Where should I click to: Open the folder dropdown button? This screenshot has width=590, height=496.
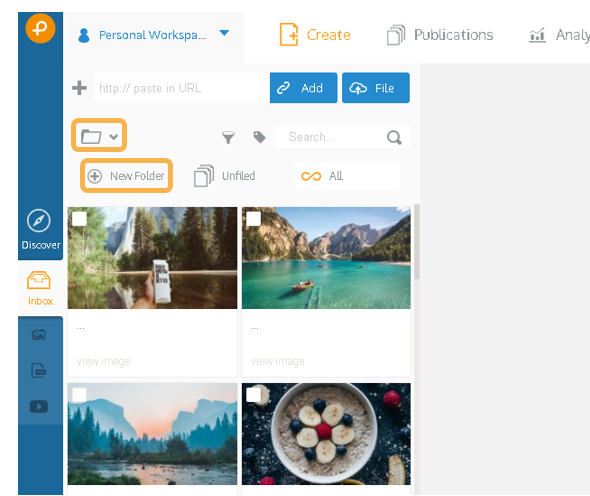coord(99,136)
